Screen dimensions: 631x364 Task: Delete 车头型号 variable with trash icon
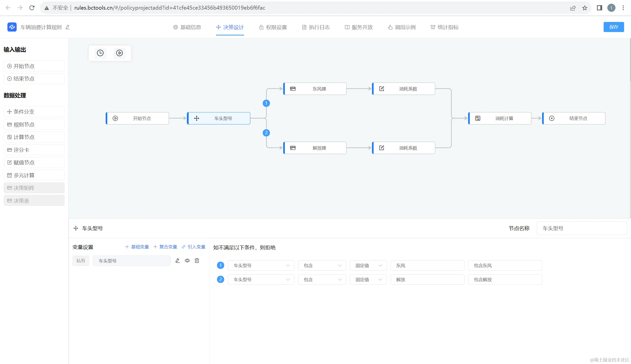(x=197, y=261)
